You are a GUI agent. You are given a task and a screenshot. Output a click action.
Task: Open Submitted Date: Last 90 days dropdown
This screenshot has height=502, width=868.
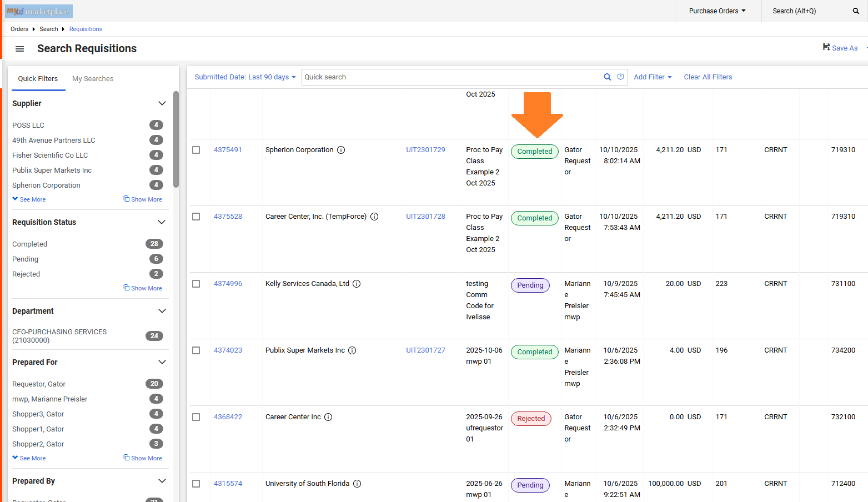tap(245, 77)
